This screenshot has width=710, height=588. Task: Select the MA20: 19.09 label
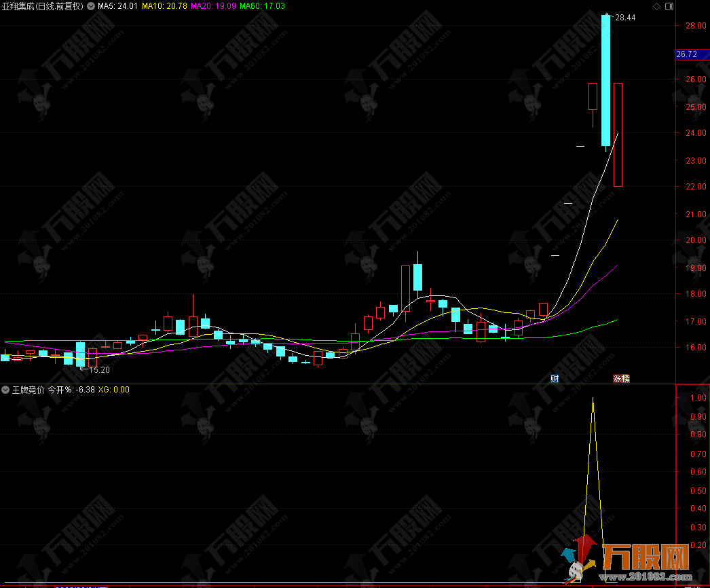pos(213,6)
